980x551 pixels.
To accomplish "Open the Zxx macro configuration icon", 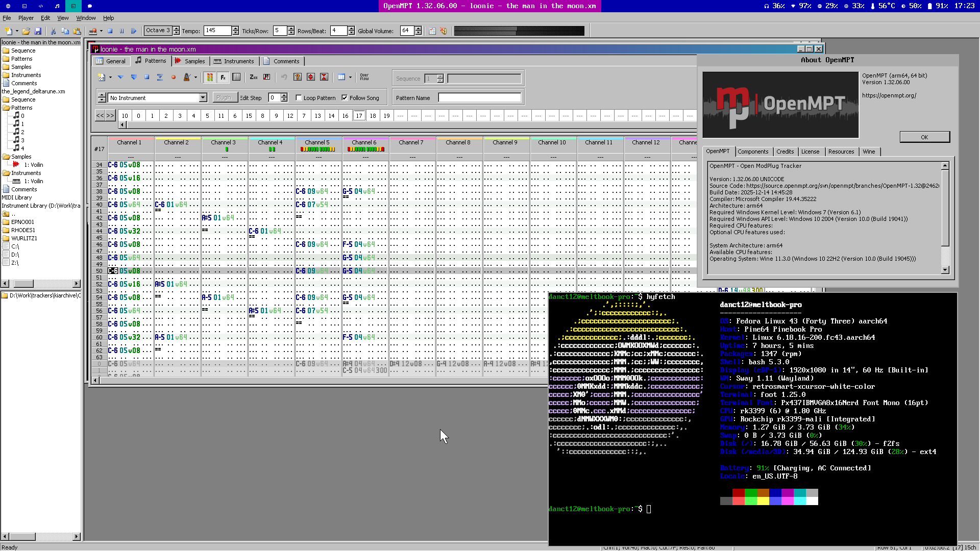I will [254, 78].
